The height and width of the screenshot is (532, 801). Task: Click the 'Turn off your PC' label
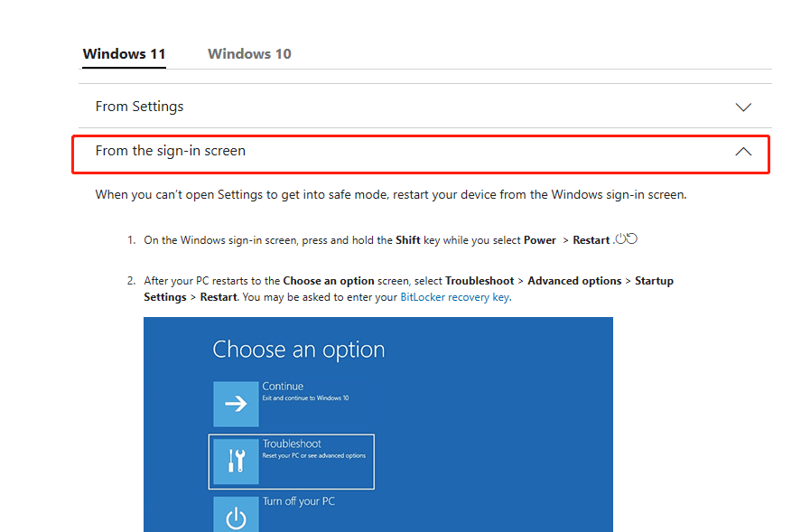(299, 501)
